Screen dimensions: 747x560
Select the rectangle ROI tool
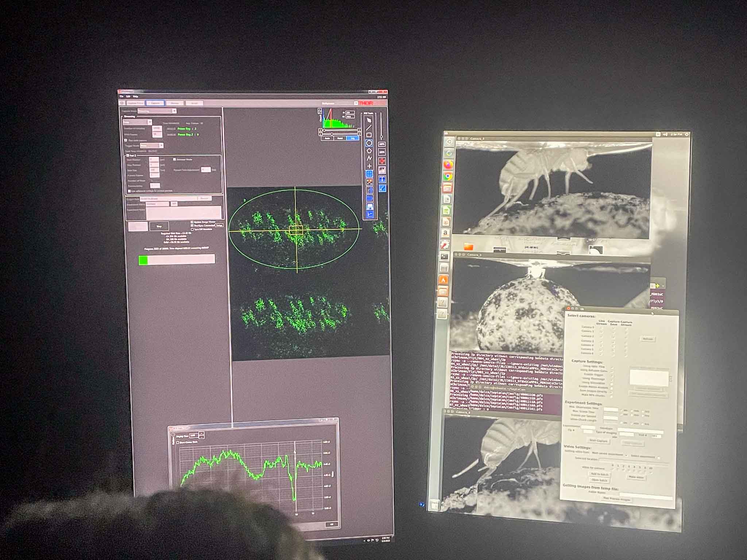point(369,135)
